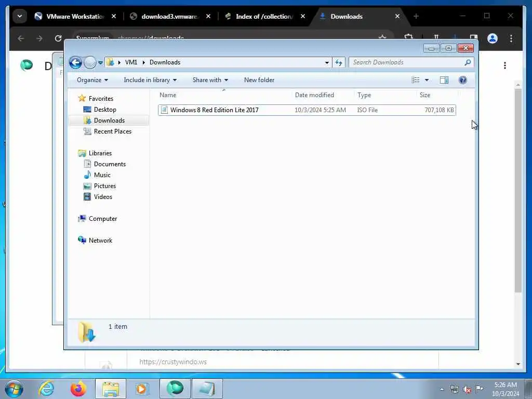
Task: Click the crustywindo.ws link
Action: pos(173,362)
